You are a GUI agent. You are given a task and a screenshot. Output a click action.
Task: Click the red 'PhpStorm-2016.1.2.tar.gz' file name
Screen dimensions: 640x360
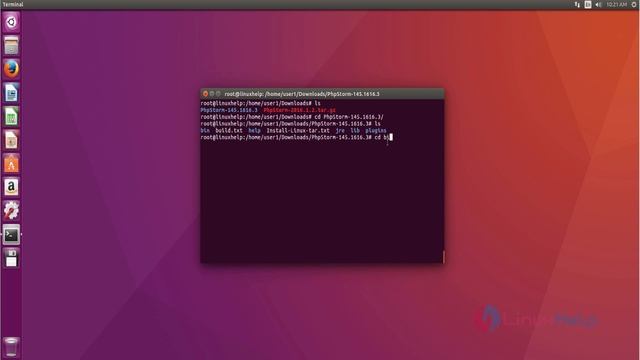[x=300, y=110]
